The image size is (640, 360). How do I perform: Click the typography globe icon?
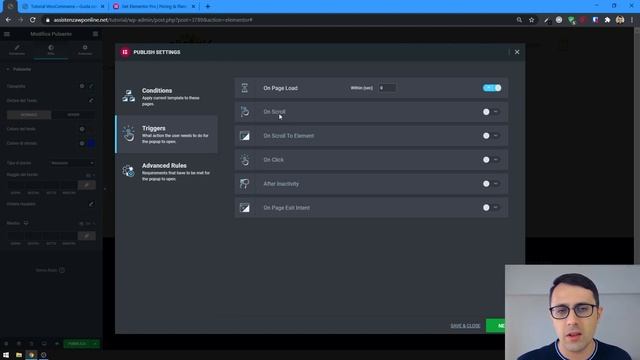click(82, 86)
